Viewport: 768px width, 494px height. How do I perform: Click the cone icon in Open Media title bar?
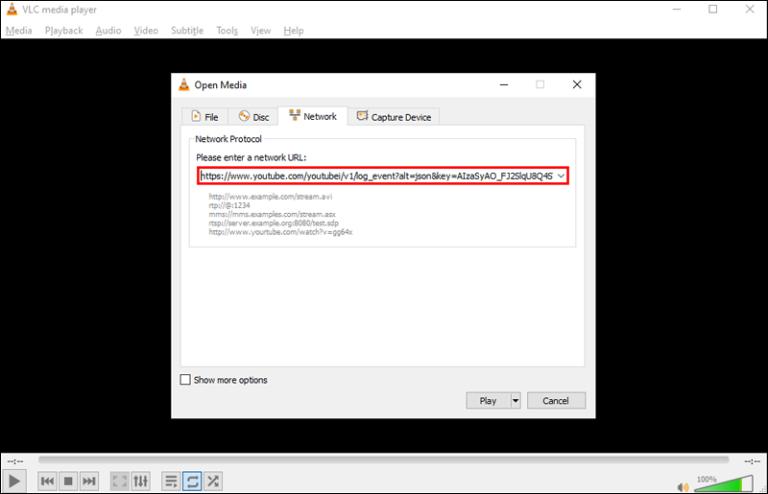point(184,84)
